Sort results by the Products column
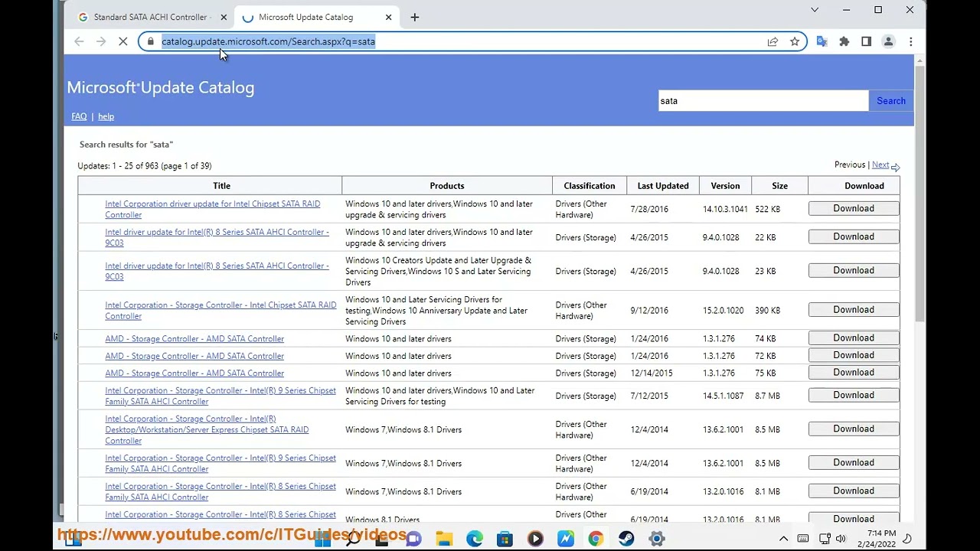Image resolution: width=980 pixels, height=551 pixels. pos(447,186)
